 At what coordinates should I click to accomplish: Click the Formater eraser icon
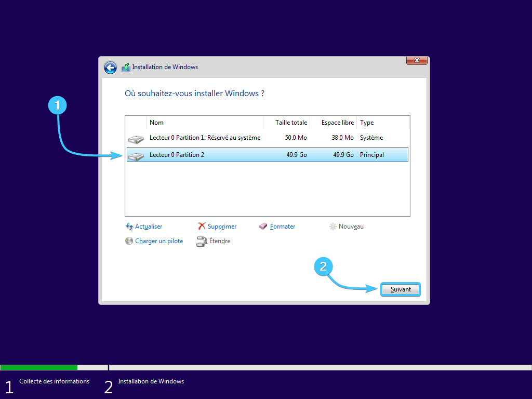[263, 227]
